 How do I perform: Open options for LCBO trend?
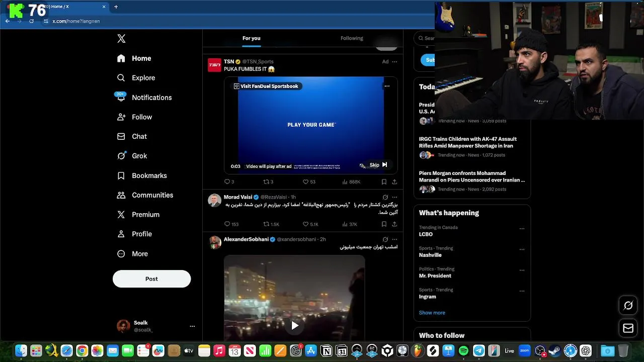pyautogui.click(x=522, y=228)
